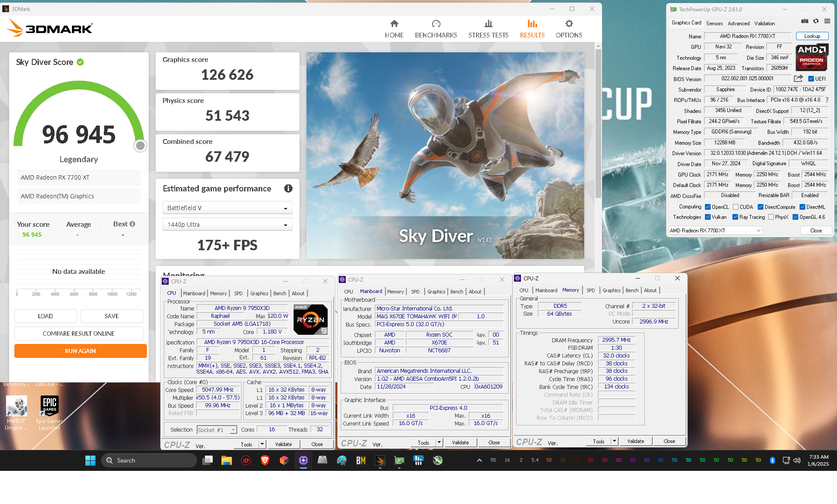The width and height of the screenshot is (837, 504).
Task: Open 3DMark Benchmarks section icon
Action: [436, 24]
